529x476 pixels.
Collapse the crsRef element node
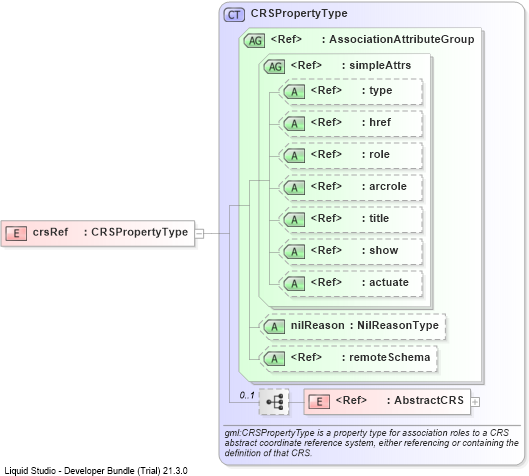coord(200,233)
